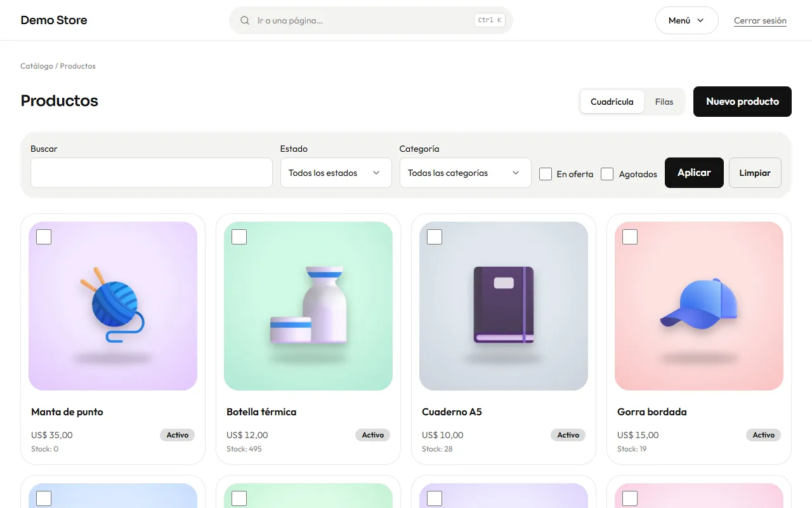
Task: Apply the filters with Aplicar
Action: tap(694, 173)
